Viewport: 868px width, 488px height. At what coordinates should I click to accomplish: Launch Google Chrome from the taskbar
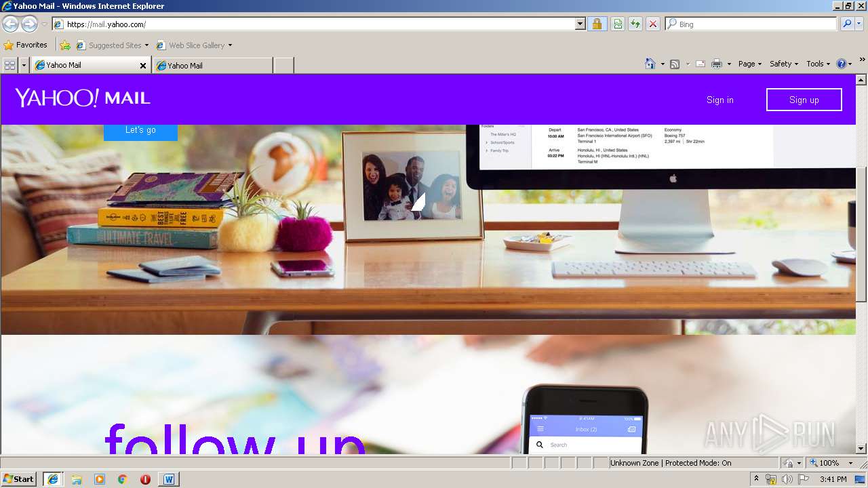coord(123,479)
